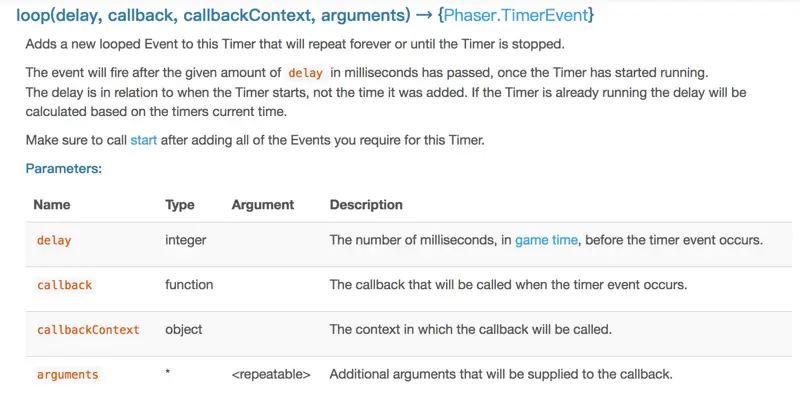Click the Name column header
The image size is (800, 410).
(x=52, y=204)
